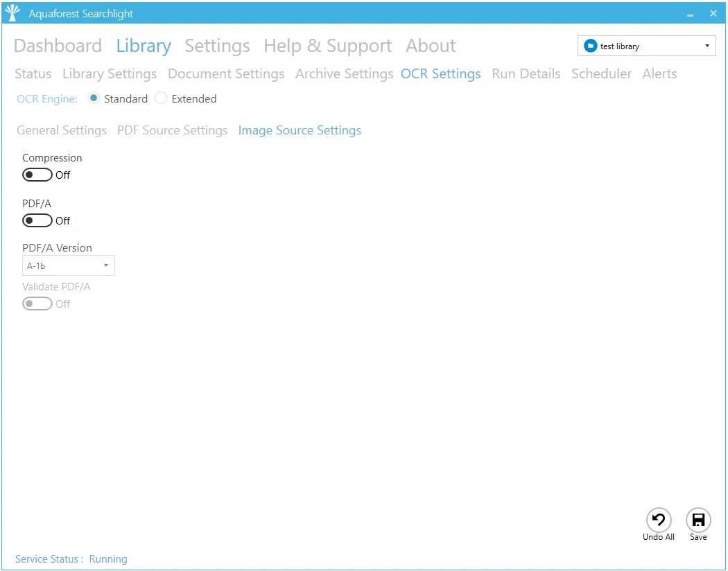Enable the PDF/A toggle switch
The width and height of the screenshot is (728, 571).
point(37,221)
